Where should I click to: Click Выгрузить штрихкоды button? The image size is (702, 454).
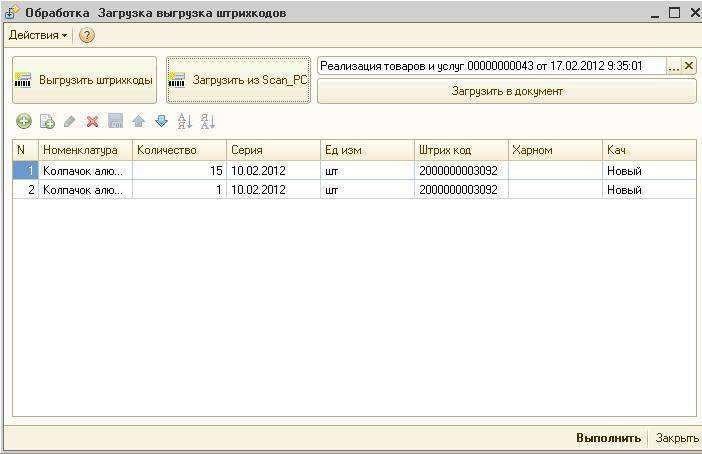click(85, 80)
